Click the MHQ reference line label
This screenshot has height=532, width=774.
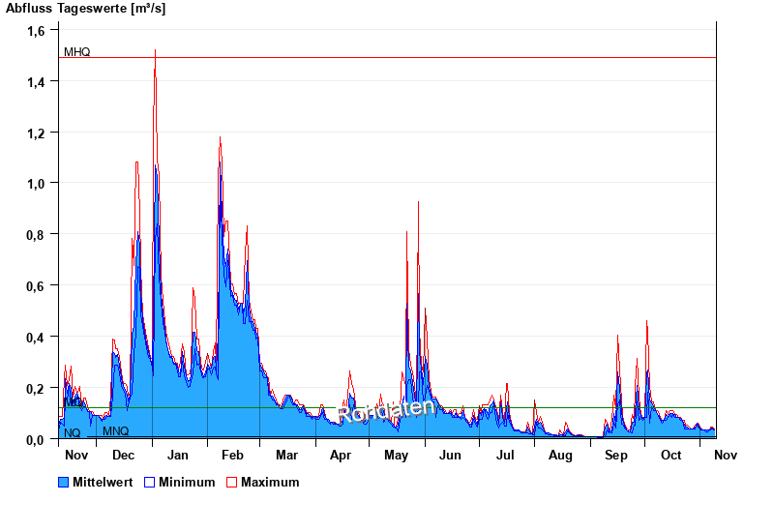pyautogui.click(x=76, y=52)
